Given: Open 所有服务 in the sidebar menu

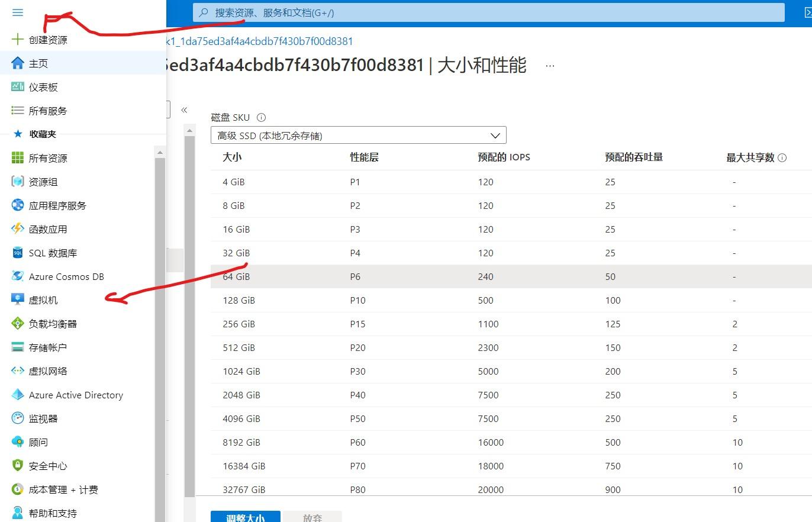Looking at the screenshot, I should 48,111.
